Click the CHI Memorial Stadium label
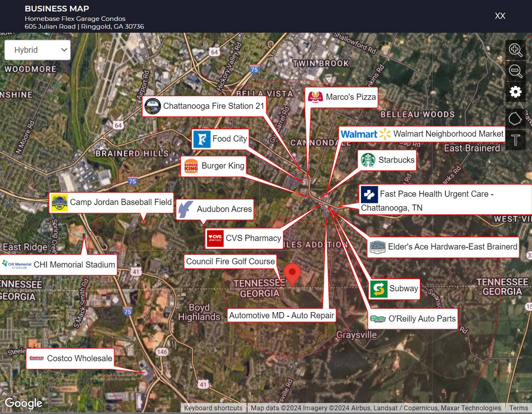 pos(74,265)
